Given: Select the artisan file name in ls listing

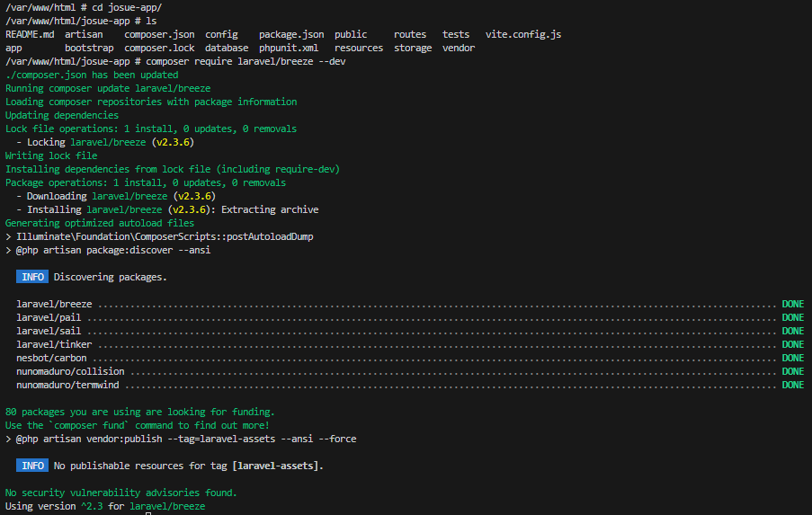Looking at the screenshot, I should 84,35.
